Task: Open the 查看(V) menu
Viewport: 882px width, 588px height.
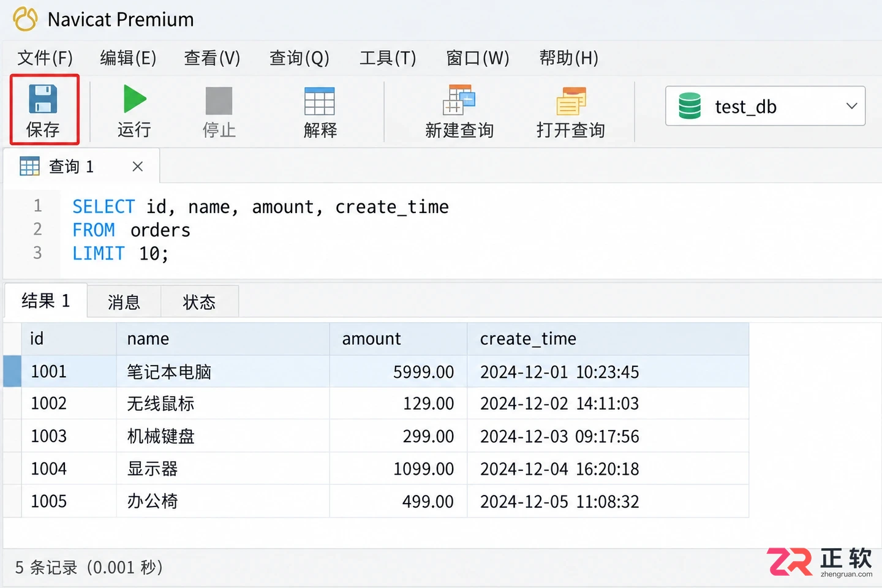Action: [212, 58]
